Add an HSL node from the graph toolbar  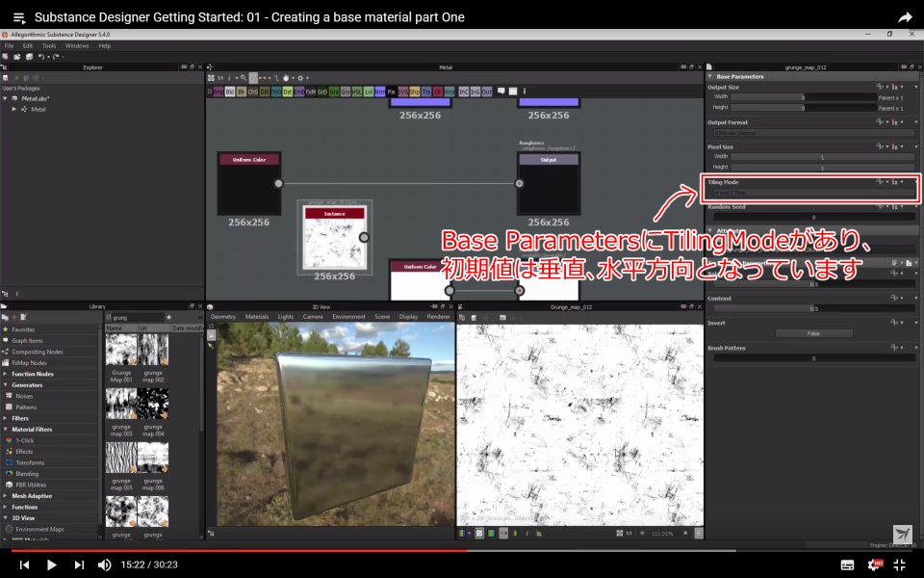[x=357, y=92]
